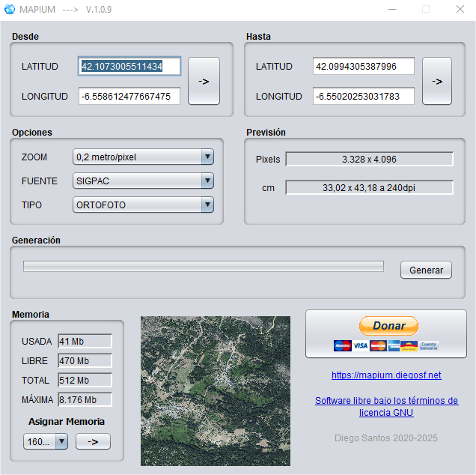The height and width of the screenshot is (475, 476).
Task: Open the ZOOM dropdown showing 0,2 metro/pixel
Action: click(143, 157)
